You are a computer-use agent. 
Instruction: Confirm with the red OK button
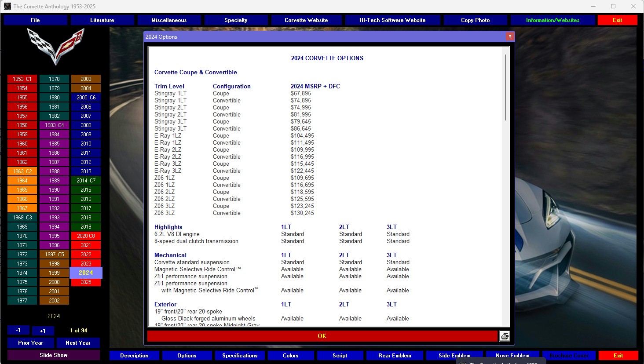pyautogui.click(x=322, y=336)
